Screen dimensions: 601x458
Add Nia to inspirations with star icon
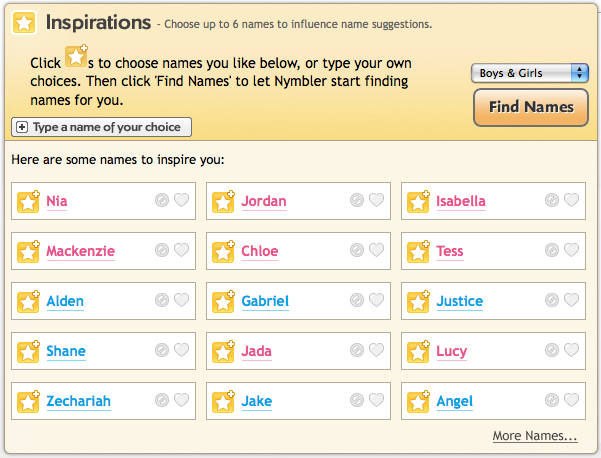tap(28, 201)
